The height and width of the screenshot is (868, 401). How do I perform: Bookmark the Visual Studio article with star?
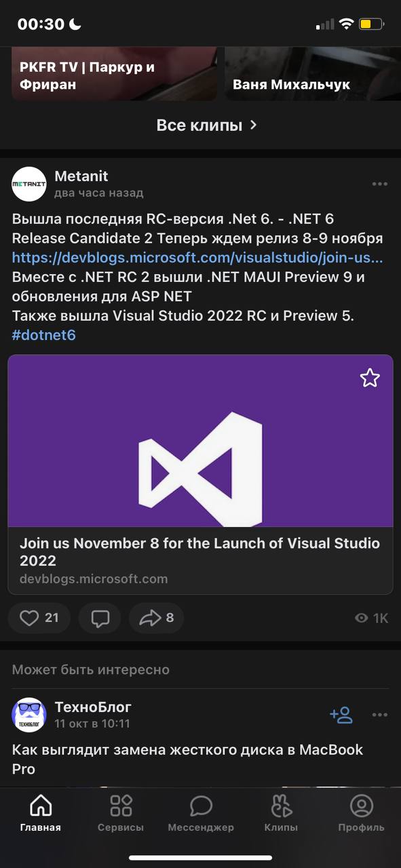[370, 378]
